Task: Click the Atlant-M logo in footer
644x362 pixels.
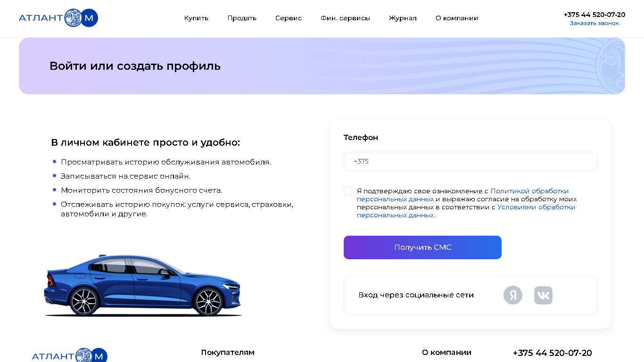Action: tap(70, 355)
